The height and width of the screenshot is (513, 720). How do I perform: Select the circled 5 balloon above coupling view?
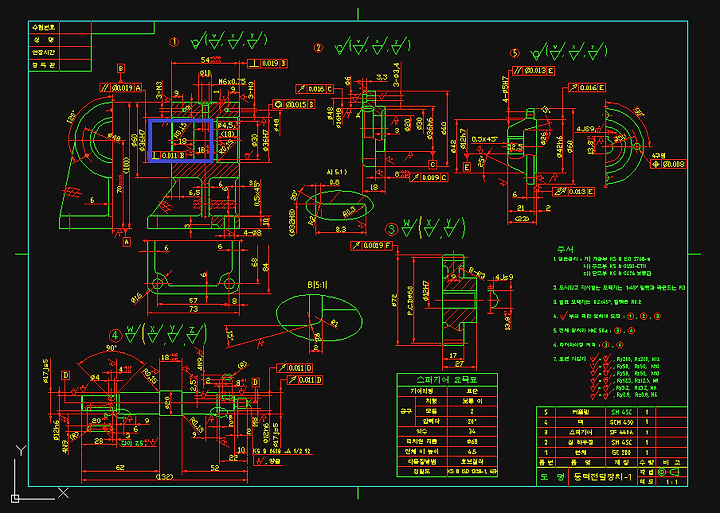(515, 53)
